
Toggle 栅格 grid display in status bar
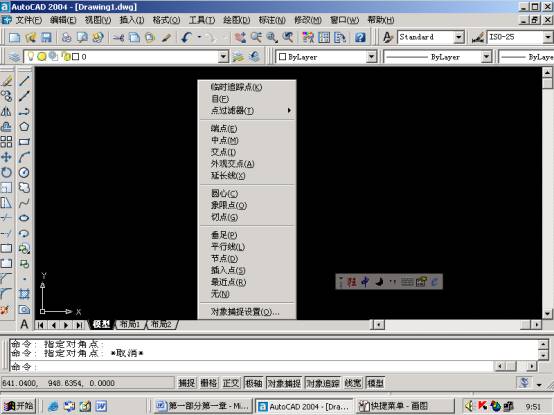click(x=209, y=383)
